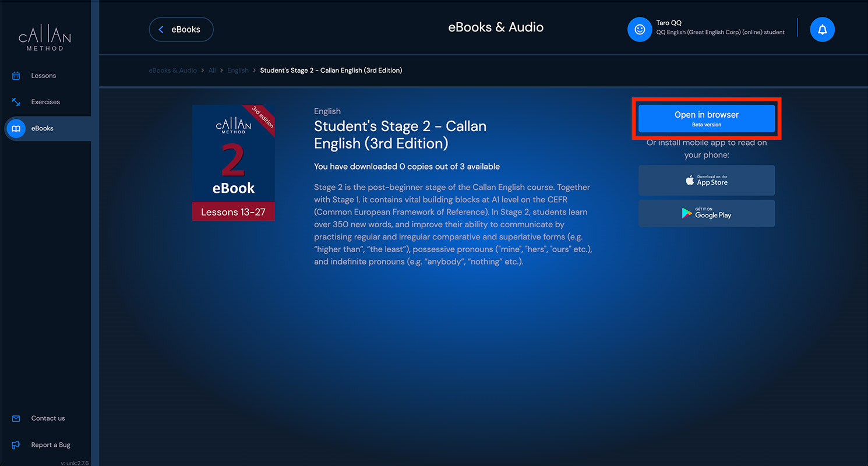Download on the App Store button
Viewport: 868px width, 466px height.
pos(707,180)
